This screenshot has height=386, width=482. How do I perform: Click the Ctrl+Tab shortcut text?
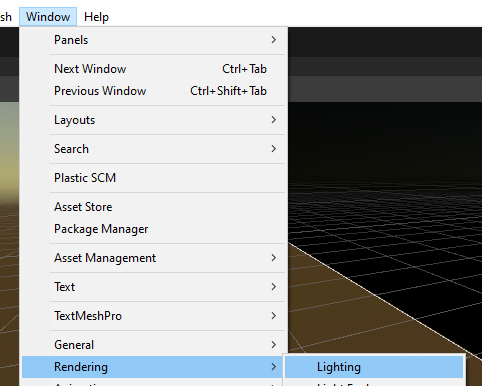click(245, 69)
